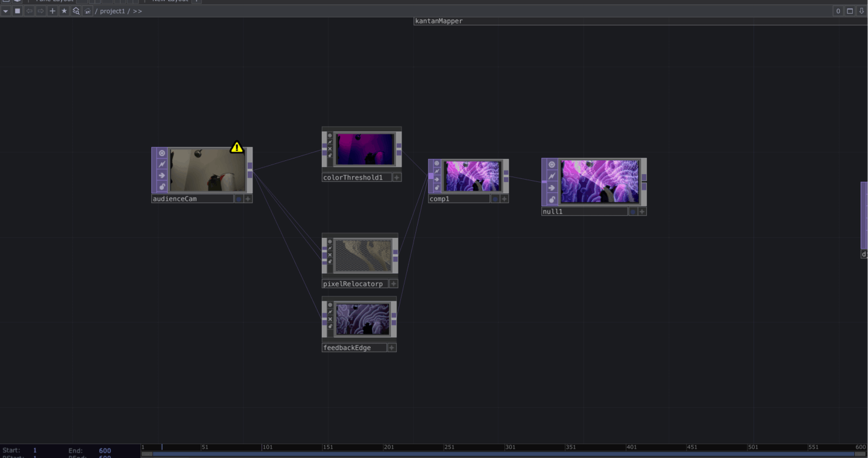Expand the plus button beside colorThreshold1

(397, 177)
